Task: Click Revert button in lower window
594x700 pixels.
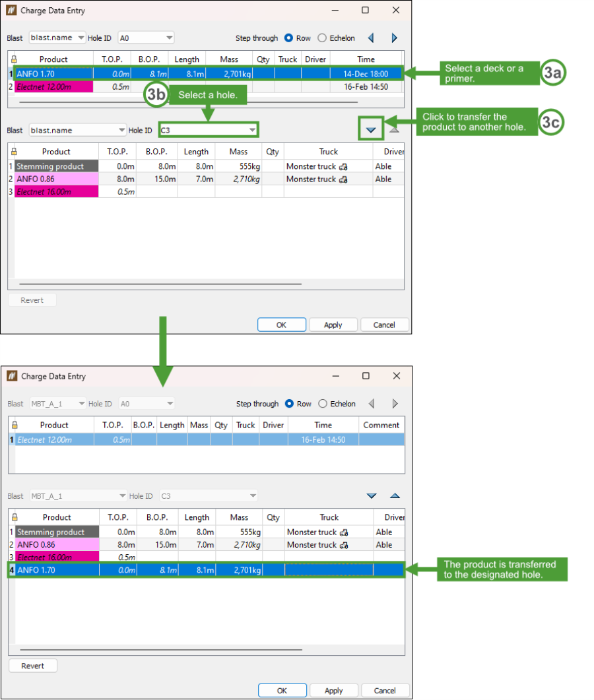Action: point(32,666)
